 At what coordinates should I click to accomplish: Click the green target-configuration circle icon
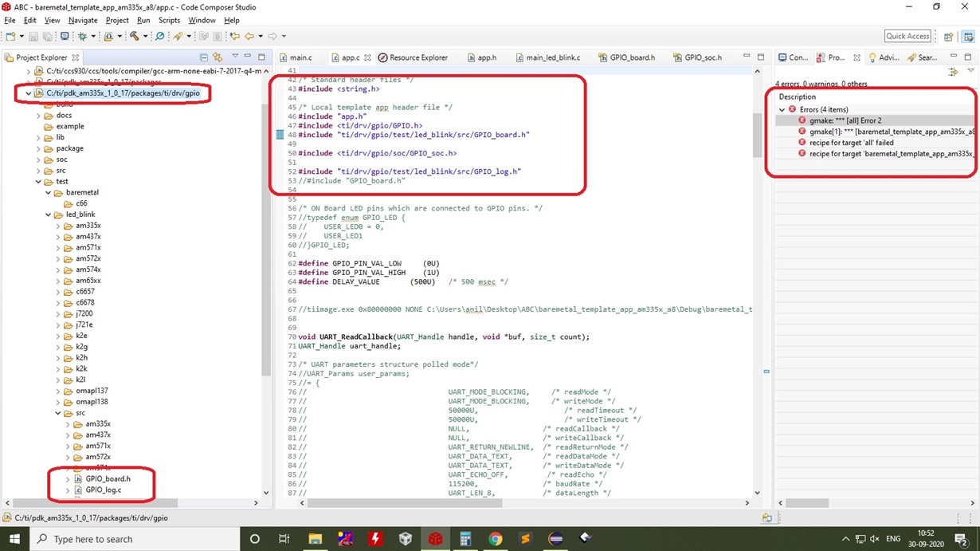click(x=159, y=36)
